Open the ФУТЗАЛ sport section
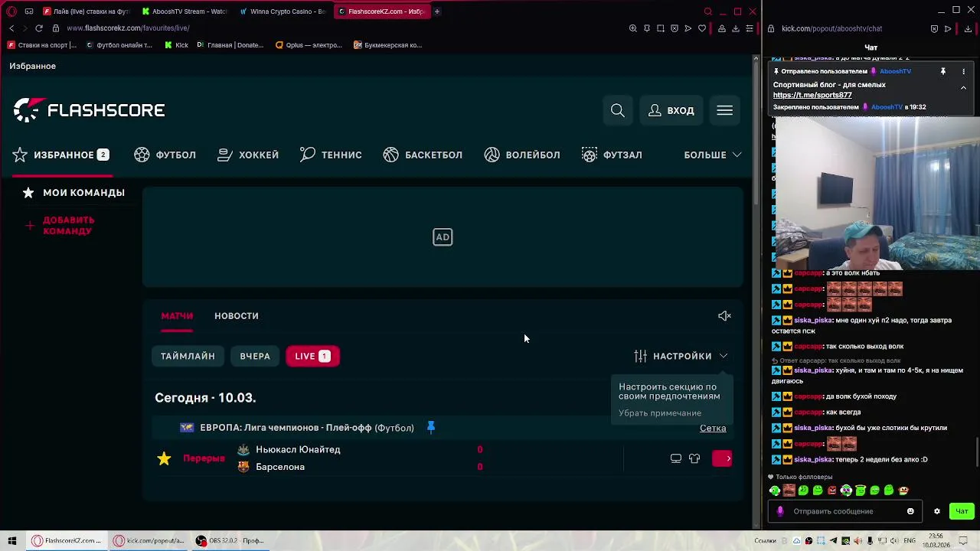The height and width of the screenshot is (551, 980). pos(612,155)
